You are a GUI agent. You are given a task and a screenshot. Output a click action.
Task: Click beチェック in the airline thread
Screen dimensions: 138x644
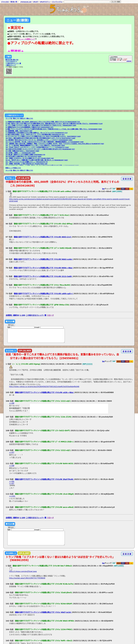[x=107, y=189]
